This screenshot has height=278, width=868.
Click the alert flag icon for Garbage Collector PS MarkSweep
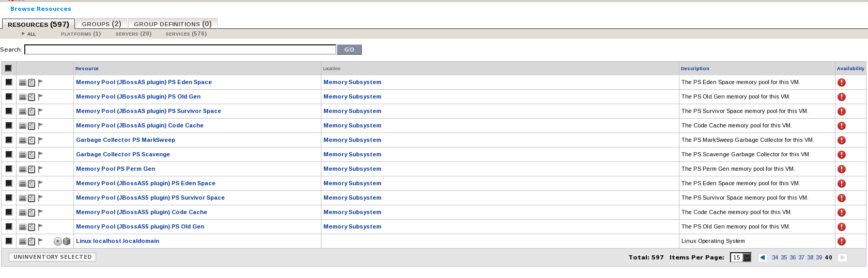[40, 140]
